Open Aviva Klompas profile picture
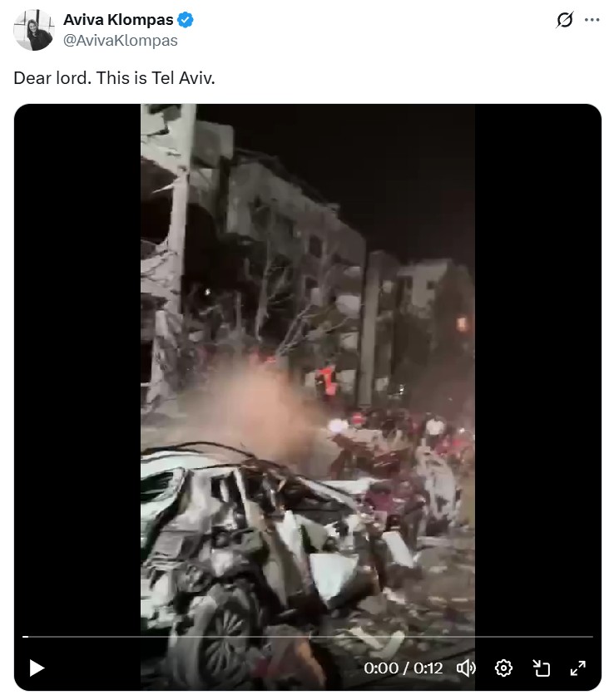 coord(33,29)
